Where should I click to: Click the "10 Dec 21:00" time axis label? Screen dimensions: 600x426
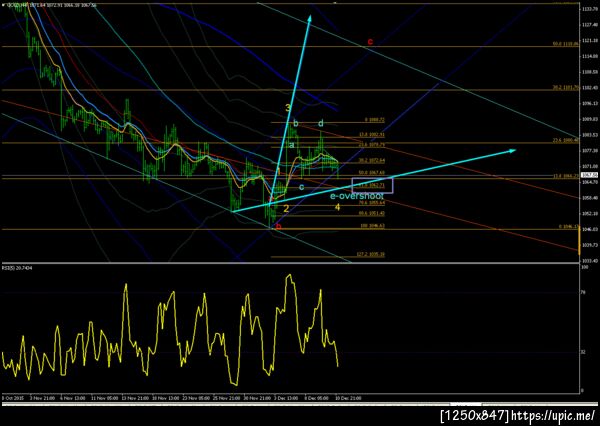[348, 398]
